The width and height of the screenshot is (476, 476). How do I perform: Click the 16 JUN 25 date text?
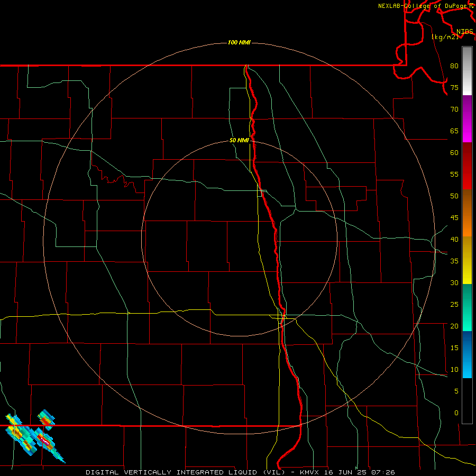click(x=346, y=472)
